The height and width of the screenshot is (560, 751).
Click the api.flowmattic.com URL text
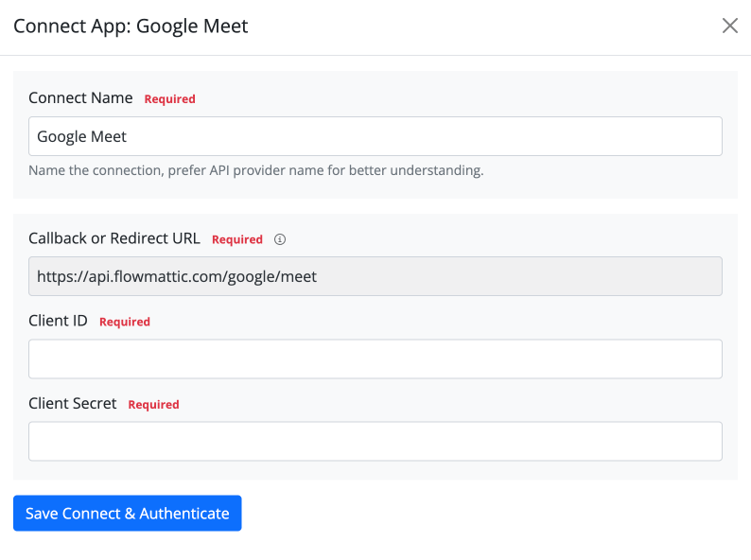point(177,276)
